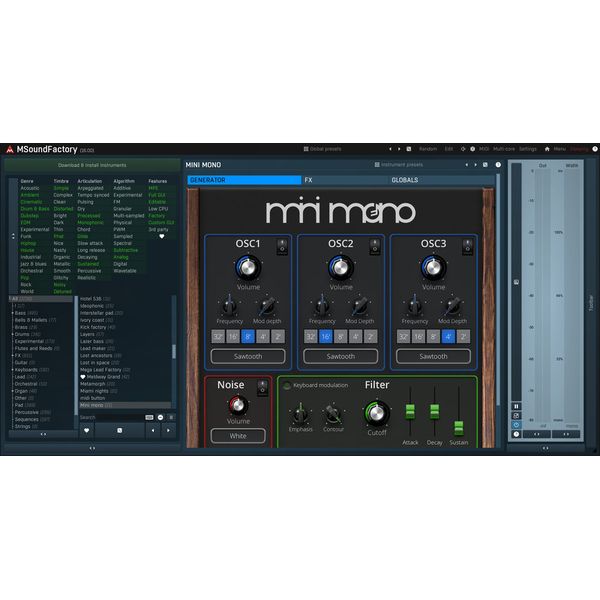The height and width of the screenshot is (600, 600).
Task: Switch to the GLOBALS tab
Action: coord(442,180)
